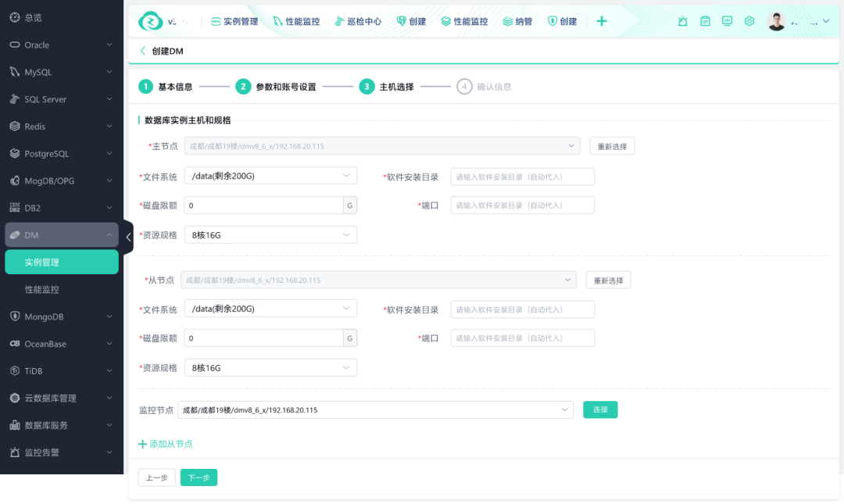Image resolution: width=844 pixels, height=504 pixels.
Task: Click 重新选择 for 从节点
Action: [608, 280]
